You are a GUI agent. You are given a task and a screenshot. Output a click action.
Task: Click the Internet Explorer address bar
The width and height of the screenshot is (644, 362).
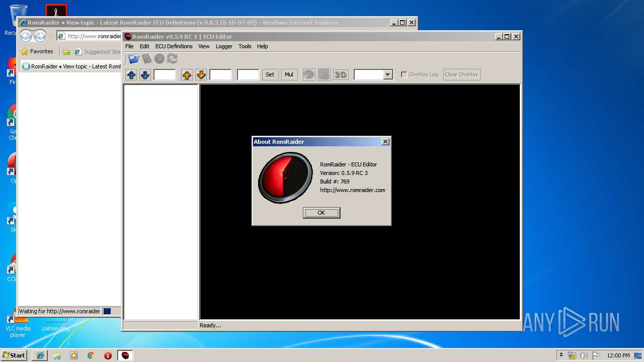click(x=89, y=36)
